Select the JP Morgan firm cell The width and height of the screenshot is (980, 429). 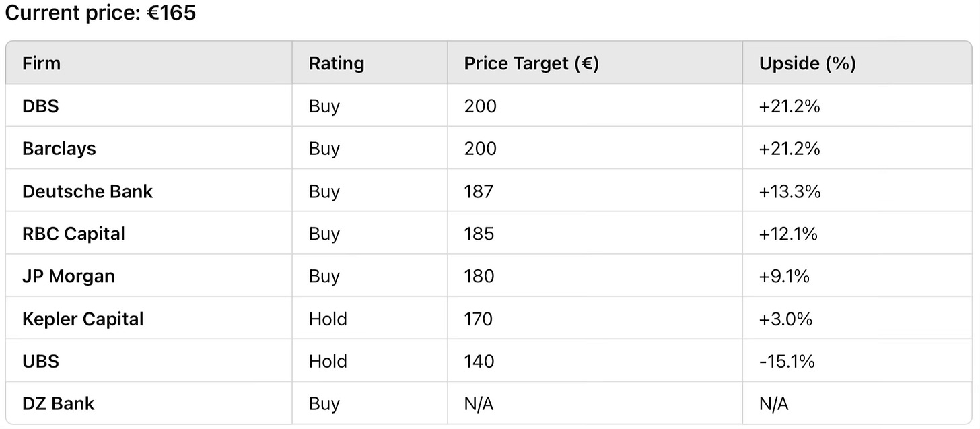68,276
